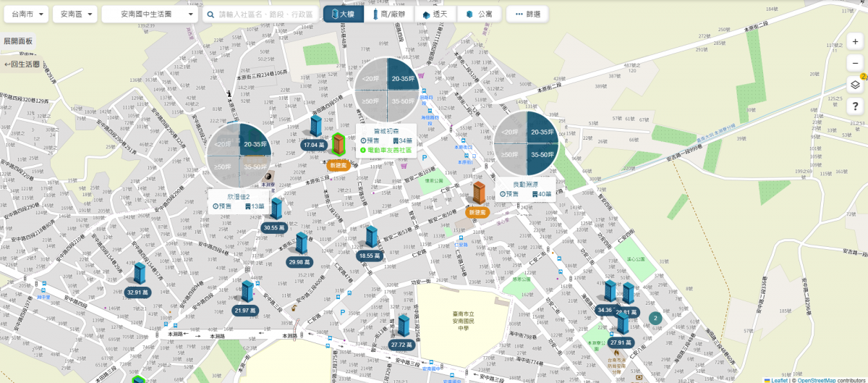Select 20-35坪 slice on 萬城初森 pie
868x383 pixels.
[x=403, y=75]
